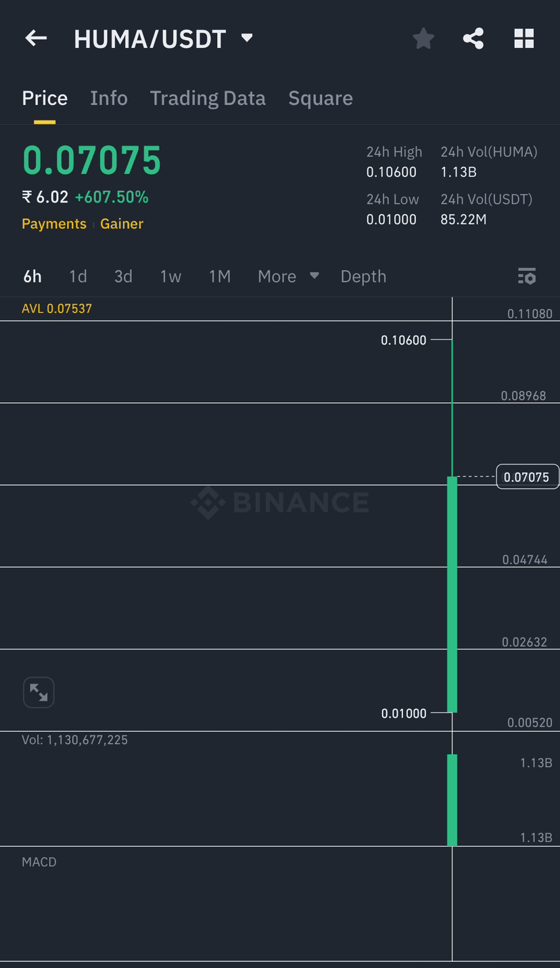Add HUMA/USDT to favorites with star
The width and height of the screenshot is (560, 968).
click(x=423, y=39)
